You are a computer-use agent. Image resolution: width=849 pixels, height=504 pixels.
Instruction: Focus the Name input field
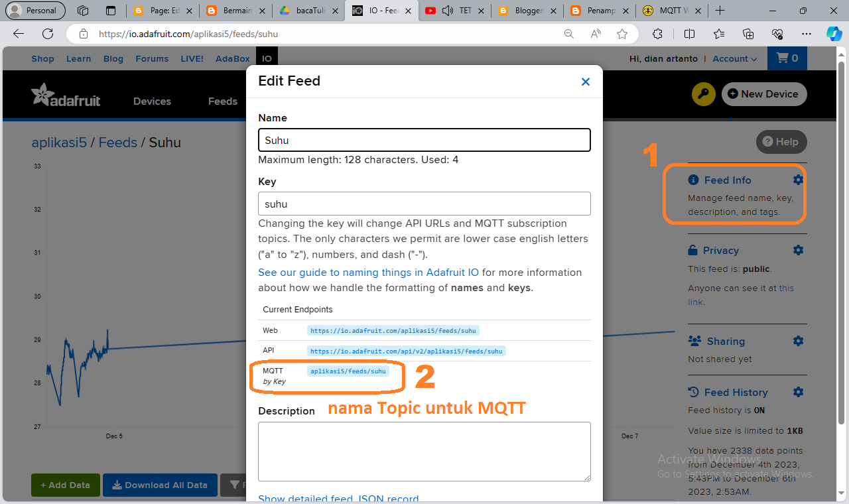pos(424,140)
